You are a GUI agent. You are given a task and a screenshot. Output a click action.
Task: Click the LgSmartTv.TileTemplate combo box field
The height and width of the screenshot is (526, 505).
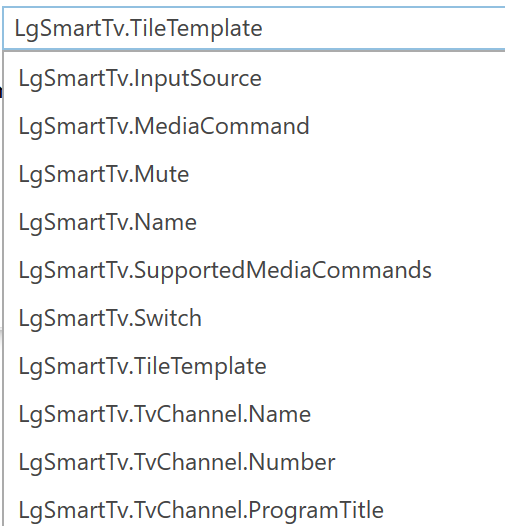coord(254,28)
